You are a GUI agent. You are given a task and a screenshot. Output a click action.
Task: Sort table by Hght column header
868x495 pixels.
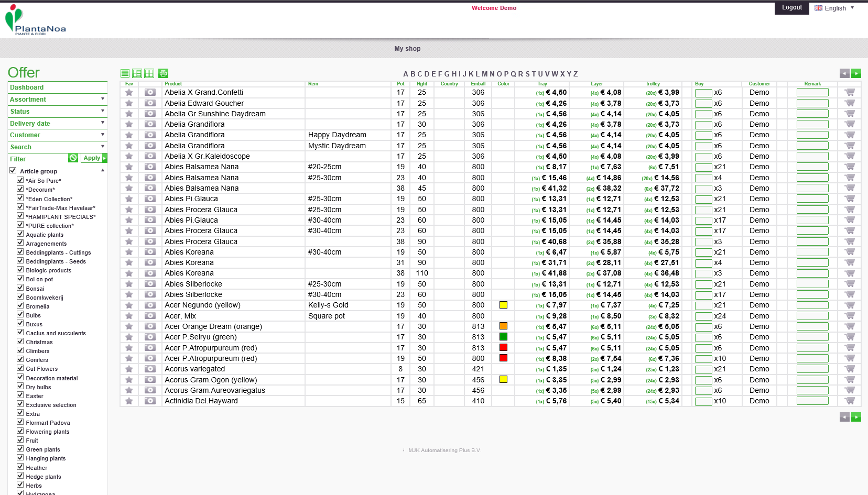pos(422,84)
